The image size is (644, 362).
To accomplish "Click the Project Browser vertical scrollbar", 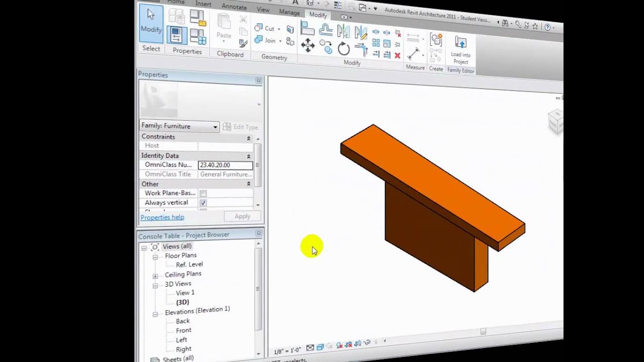I will tap(259, 289).
